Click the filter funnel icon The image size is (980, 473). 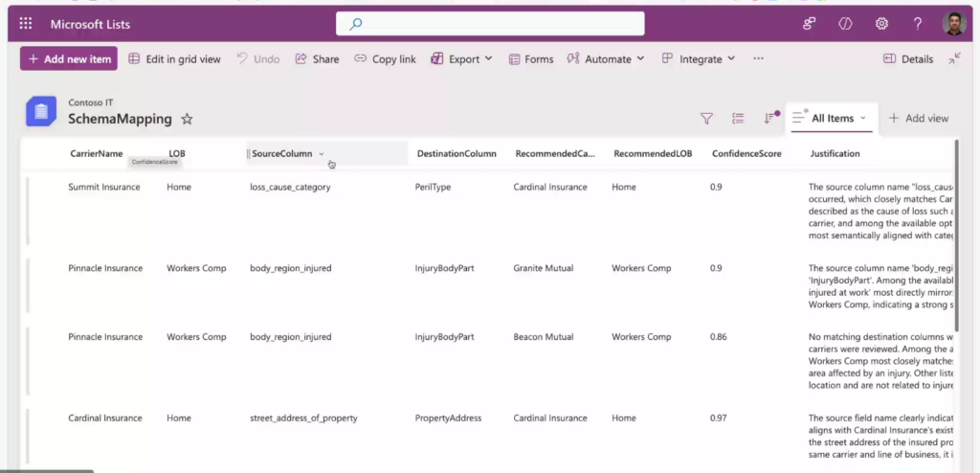(x=706, y=119)
